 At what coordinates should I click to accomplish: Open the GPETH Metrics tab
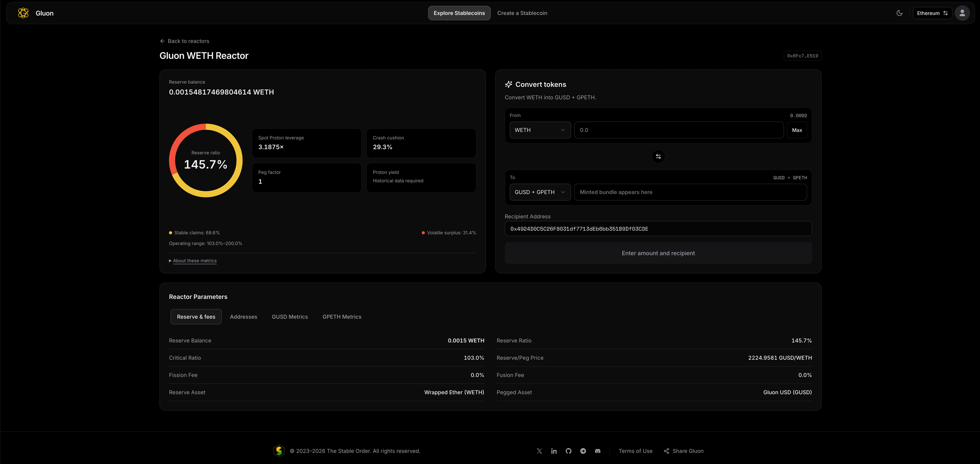click(342, 317)
